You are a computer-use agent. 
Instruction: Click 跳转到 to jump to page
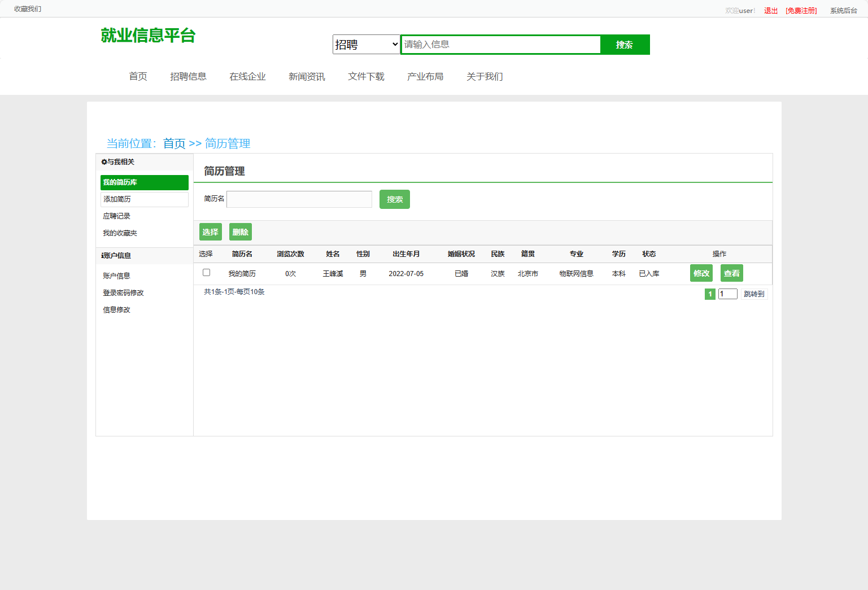[754, 294]
